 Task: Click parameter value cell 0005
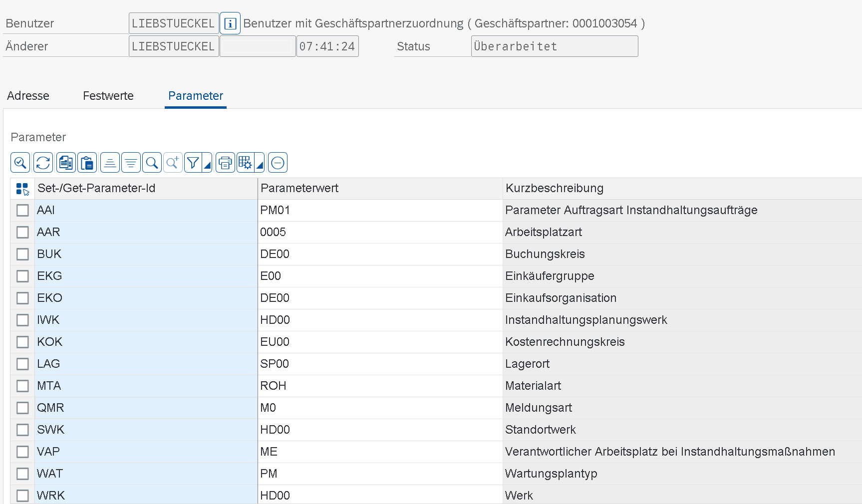(x=380, y=233)
